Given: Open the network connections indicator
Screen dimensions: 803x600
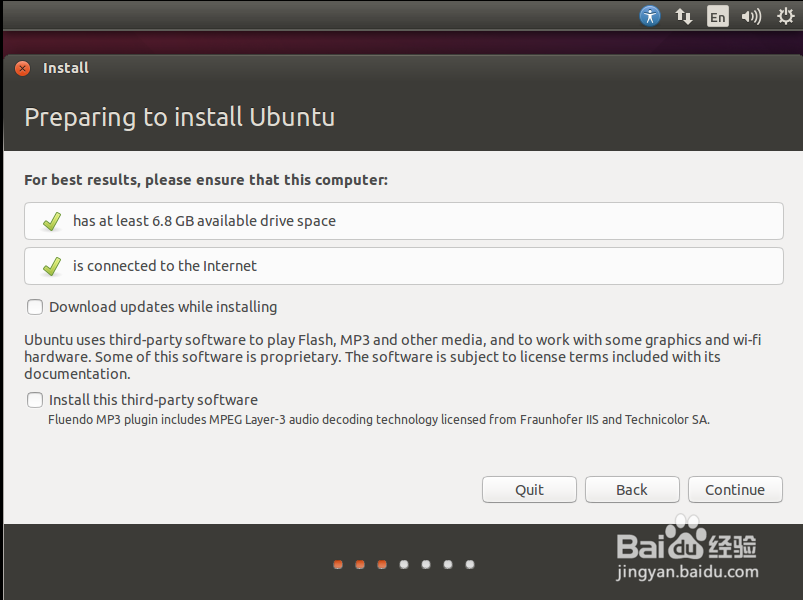Looking at the screenshot, I should point(683,16).
